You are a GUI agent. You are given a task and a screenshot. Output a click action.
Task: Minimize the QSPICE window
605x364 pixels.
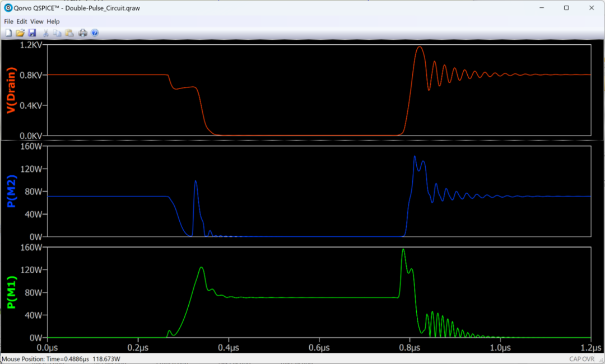point(542,8)
